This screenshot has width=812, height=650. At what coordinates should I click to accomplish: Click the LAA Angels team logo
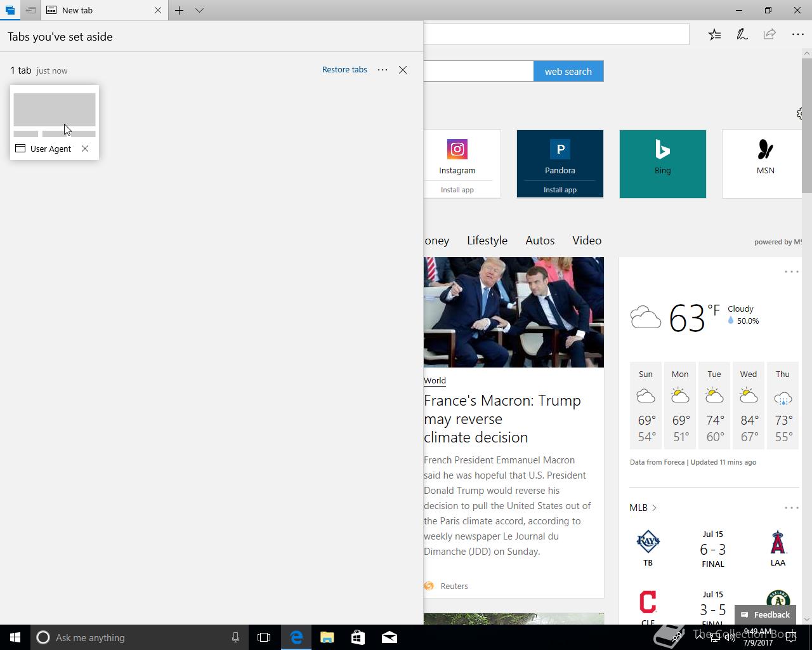(778, 542)
